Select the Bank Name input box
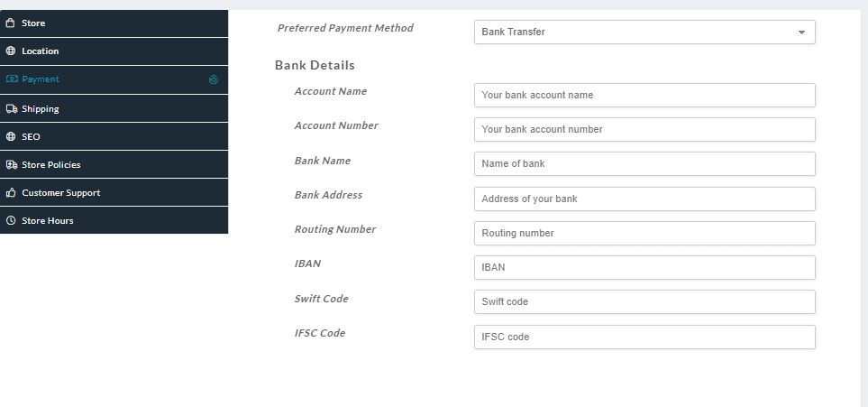 (644, 163)
